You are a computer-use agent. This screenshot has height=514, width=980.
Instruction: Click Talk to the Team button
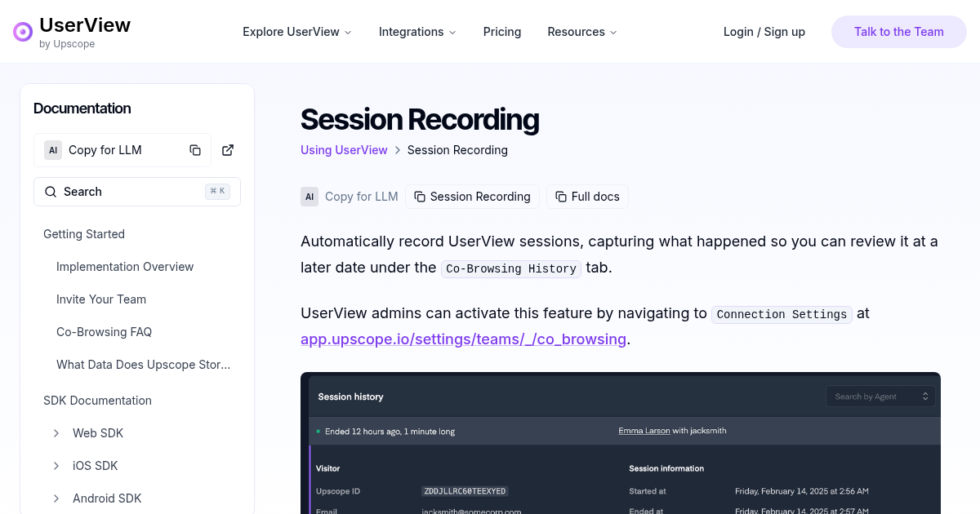899,32
